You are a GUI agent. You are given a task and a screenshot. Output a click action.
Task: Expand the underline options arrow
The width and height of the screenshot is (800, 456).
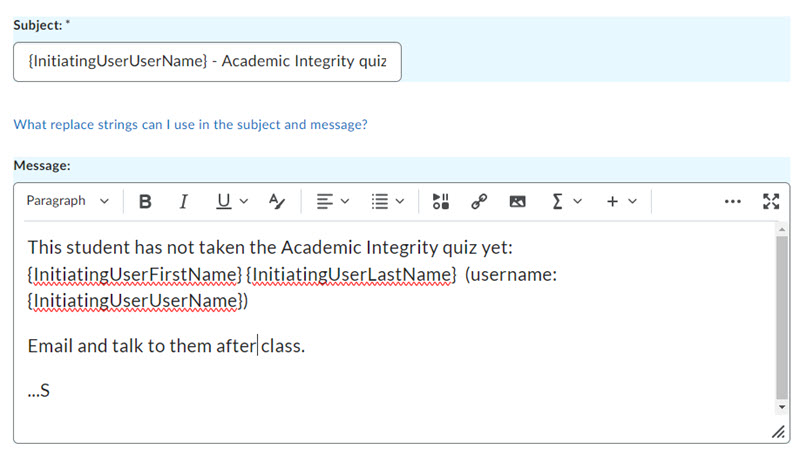tap(244, 201)
